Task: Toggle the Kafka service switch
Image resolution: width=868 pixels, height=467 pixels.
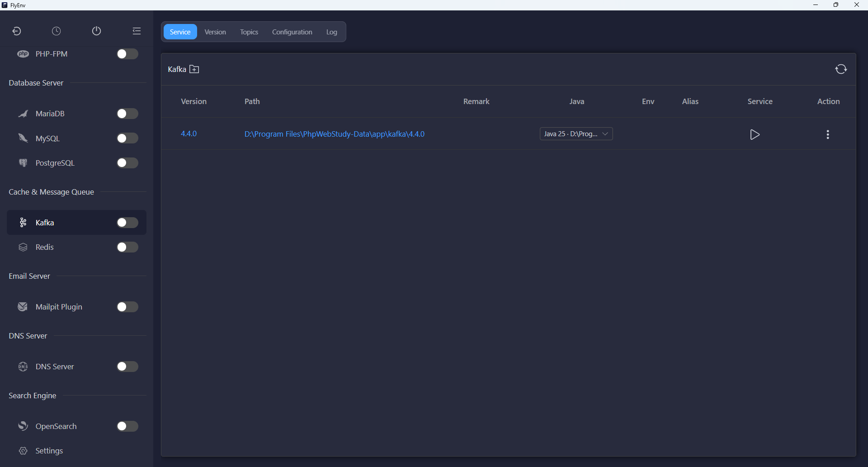Action: point(127,223)
